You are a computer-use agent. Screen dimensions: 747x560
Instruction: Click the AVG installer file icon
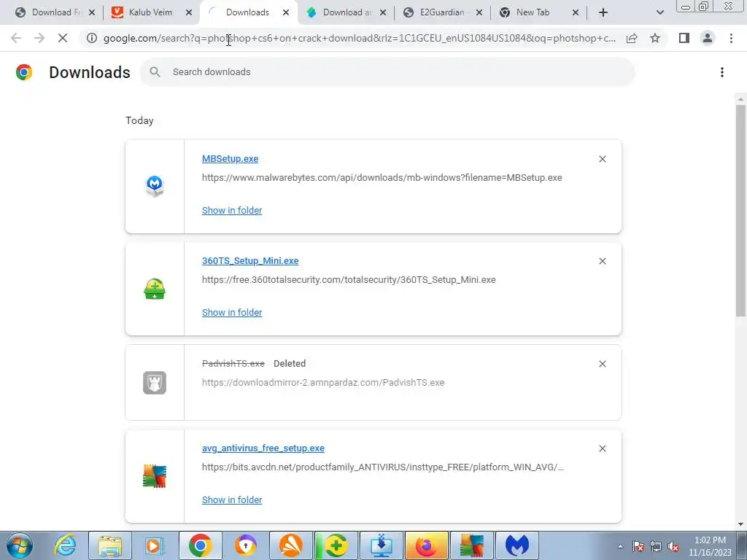pyautogui.click(x=155, y=475)
